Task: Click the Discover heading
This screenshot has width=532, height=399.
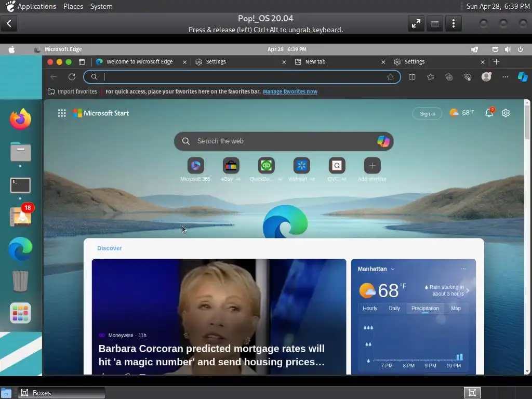Action: coord(110,248)
